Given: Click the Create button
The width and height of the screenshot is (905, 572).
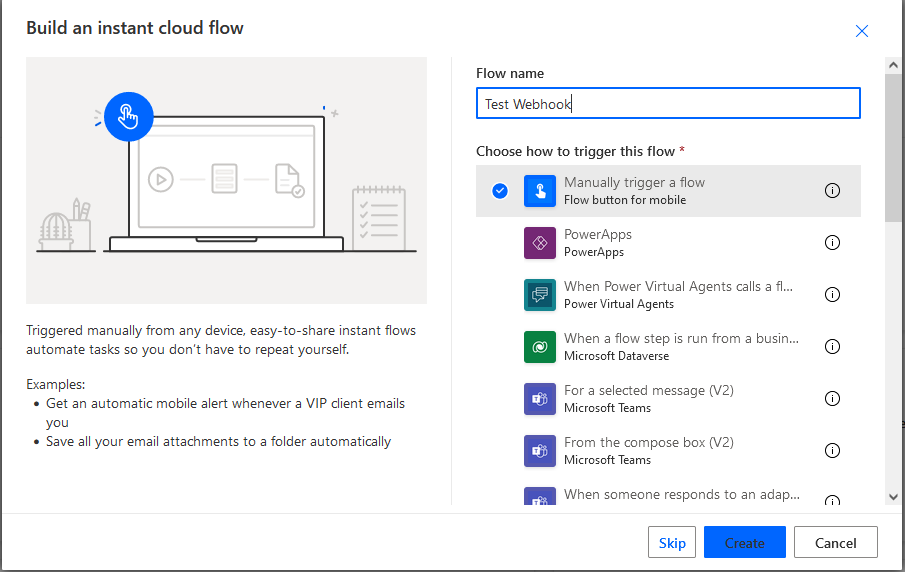Looking at the screenshot, I should click(x=745, y=542).
